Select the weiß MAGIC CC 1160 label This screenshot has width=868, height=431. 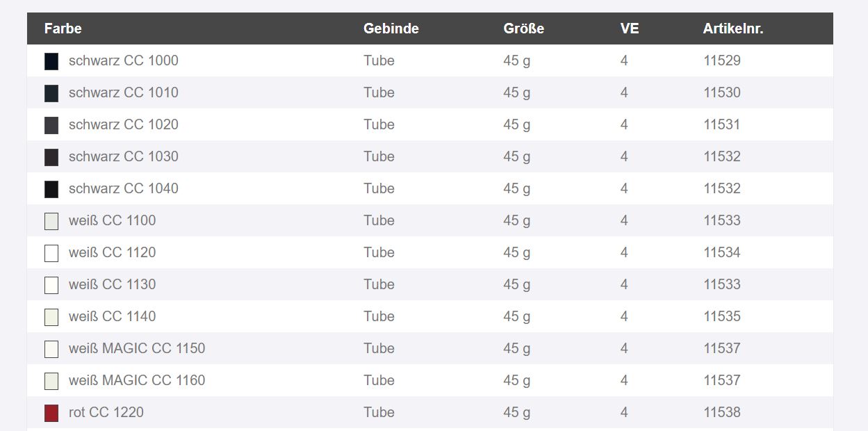(x=137, y=380)
